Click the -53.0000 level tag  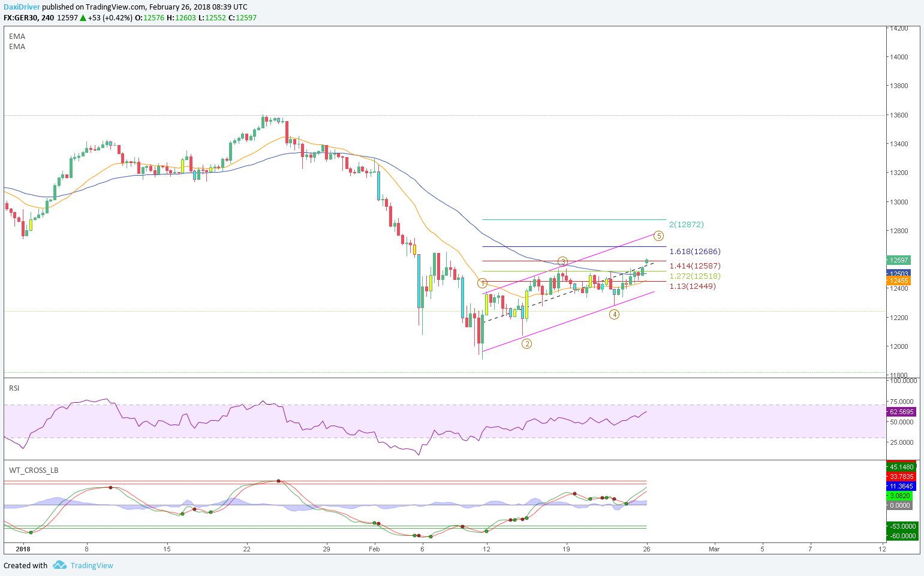pos(902,526)
